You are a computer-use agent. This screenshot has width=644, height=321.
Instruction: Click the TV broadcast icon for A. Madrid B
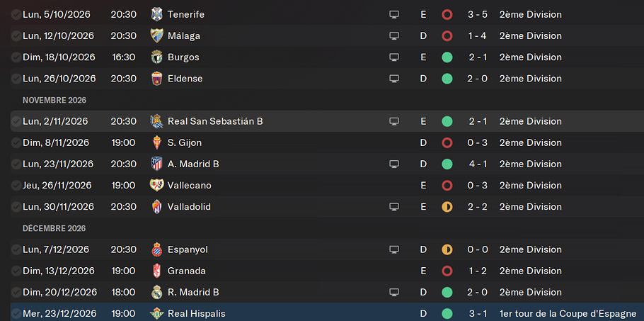coord(394,164)
